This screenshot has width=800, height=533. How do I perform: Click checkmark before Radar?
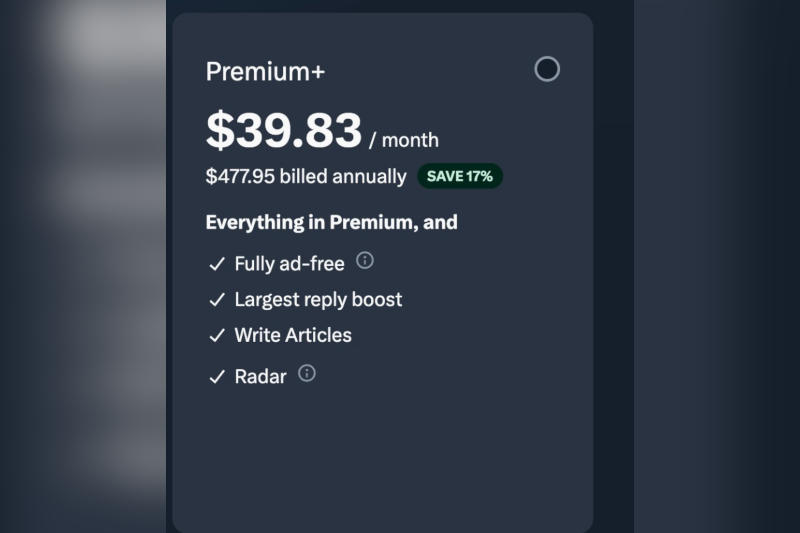pyautogui.click(x=216, y=377)
